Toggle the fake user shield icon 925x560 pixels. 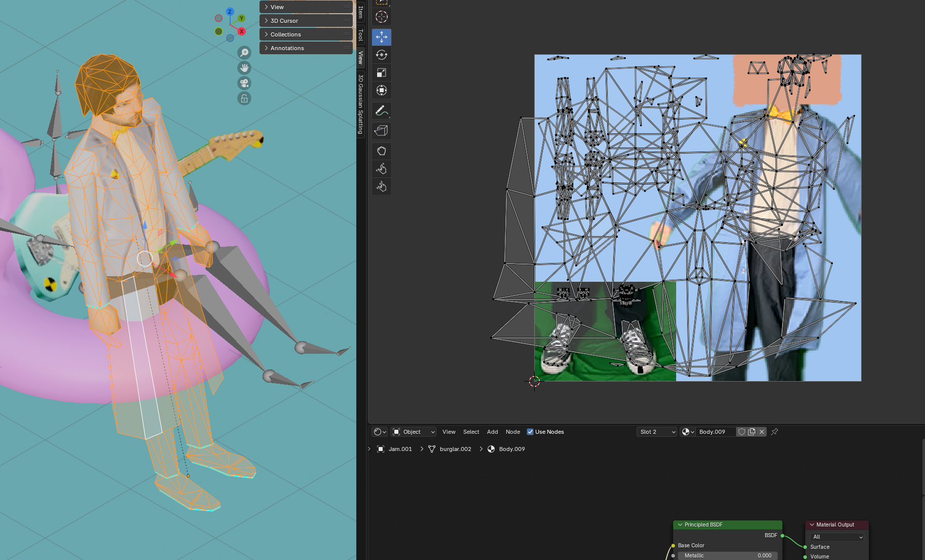pyautogui.click(x=742, y=432)
